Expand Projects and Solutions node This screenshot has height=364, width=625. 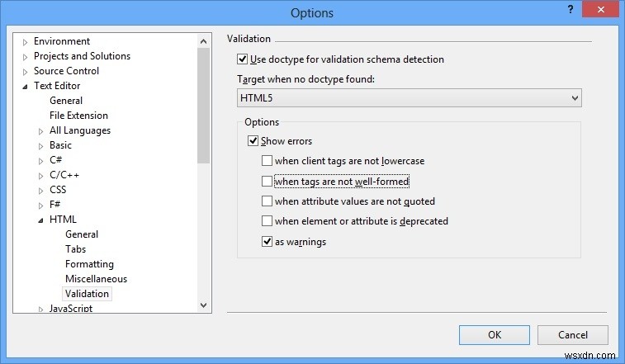(x=26, y=57)
